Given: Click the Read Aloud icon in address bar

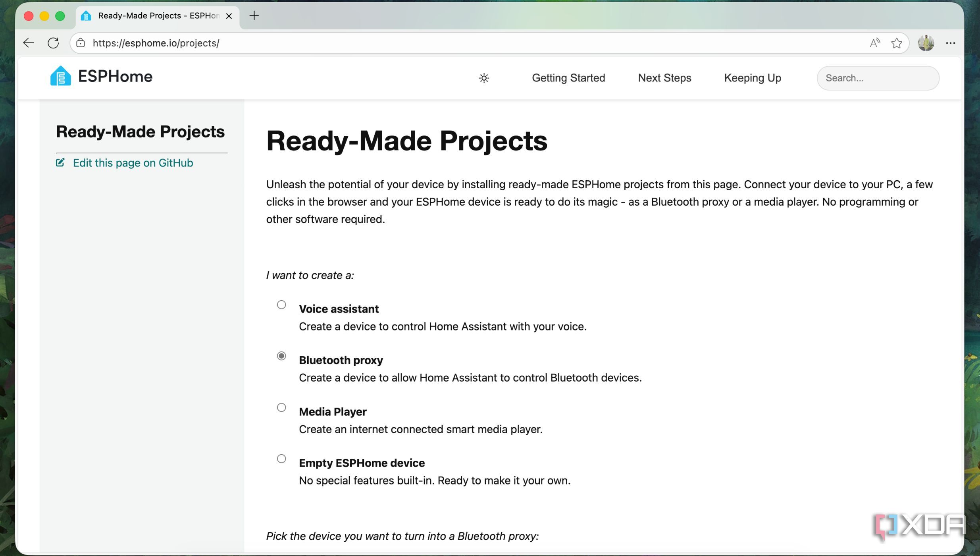Looking at the screenshot, I should [874, 43].
